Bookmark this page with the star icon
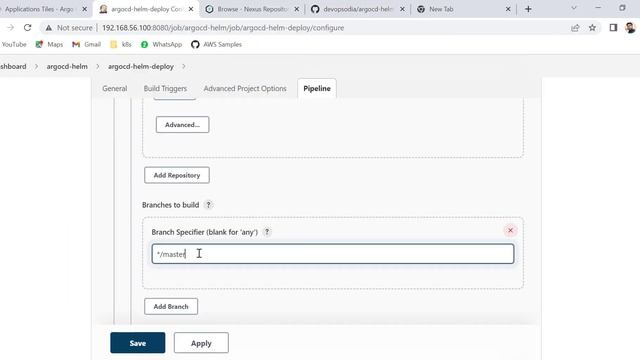This screenshot has height=360, width=640. (592, 28)
